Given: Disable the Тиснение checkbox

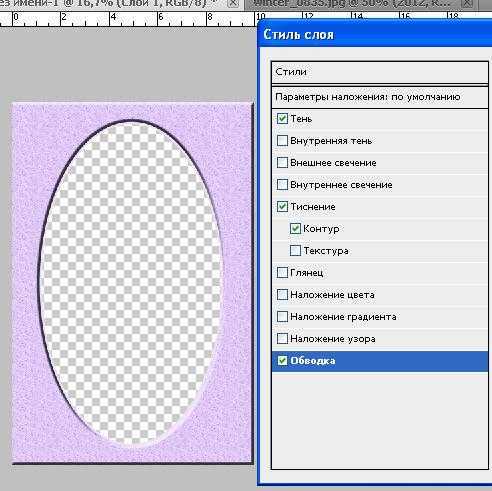Looking at the screenshot, I should click(x=282, y=207).
